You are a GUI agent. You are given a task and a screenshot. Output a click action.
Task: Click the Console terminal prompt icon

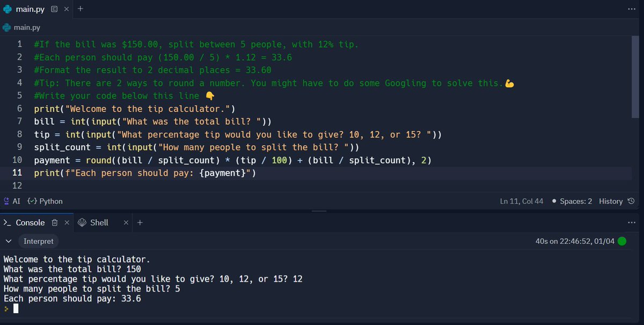(7, 222)
